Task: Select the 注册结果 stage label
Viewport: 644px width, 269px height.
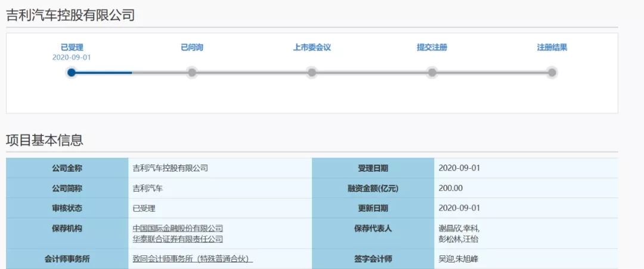Action: 552,48
